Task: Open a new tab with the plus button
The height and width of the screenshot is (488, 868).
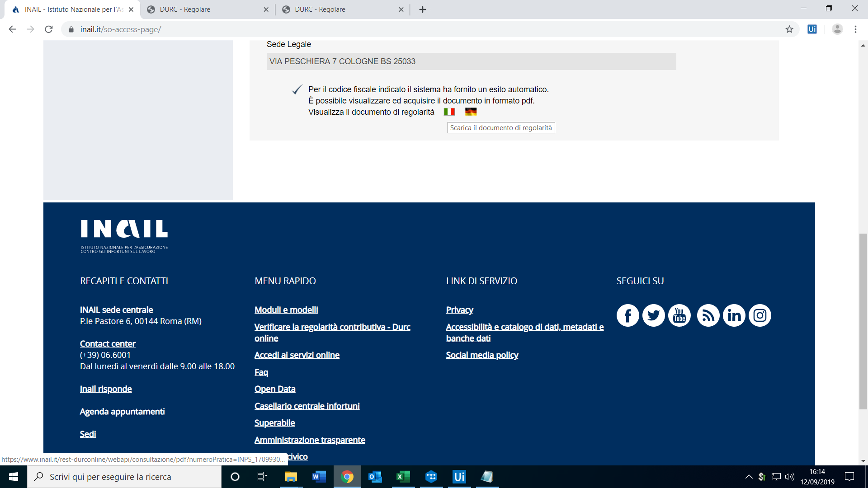Action: 423,9
